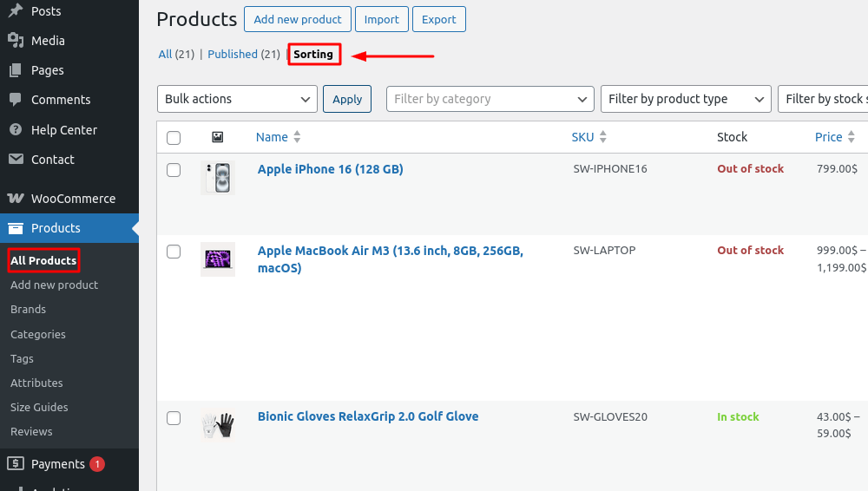Image resolution: width=868 pixels, height=491 pixels.
Task: Sort products by Name column
Action: click(272, 137)
